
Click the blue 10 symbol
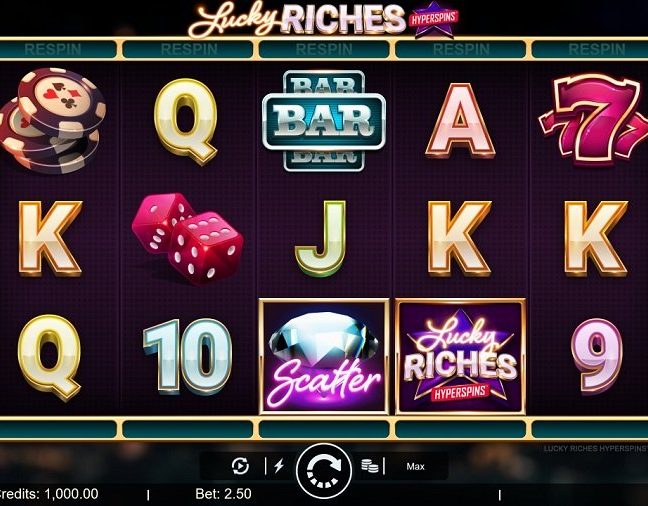tap(187, 356)
